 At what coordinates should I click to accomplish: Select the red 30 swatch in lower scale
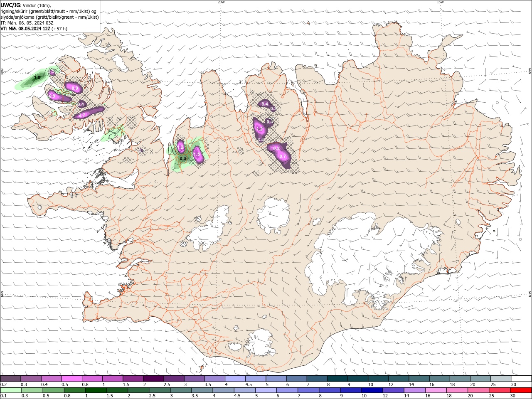[520, 390]
